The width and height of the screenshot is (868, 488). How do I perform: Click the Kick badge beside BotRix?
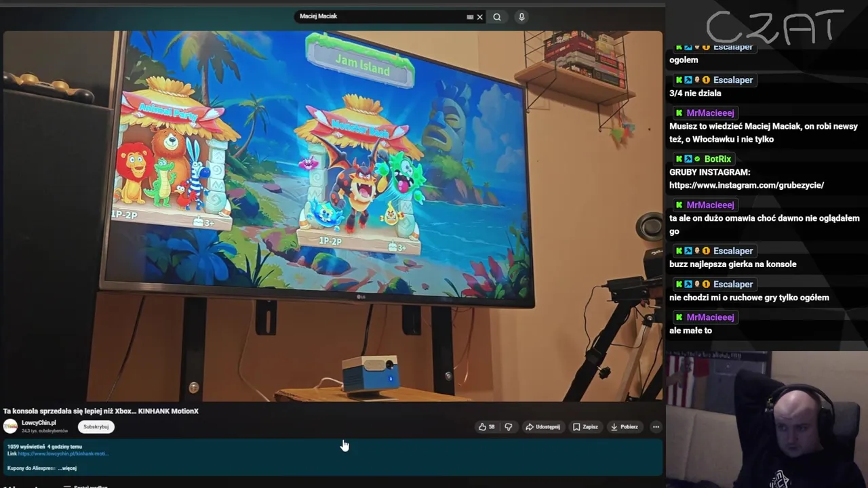[679, 159]
